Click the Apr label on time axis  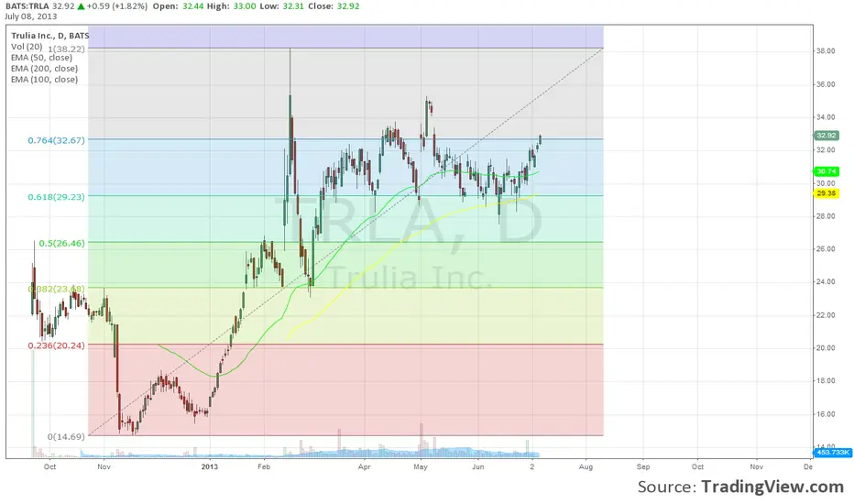[x=365, y=467]
